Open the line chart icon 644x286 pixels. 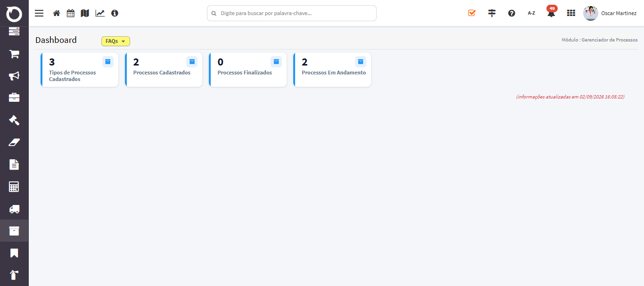(x=100, y=13)
